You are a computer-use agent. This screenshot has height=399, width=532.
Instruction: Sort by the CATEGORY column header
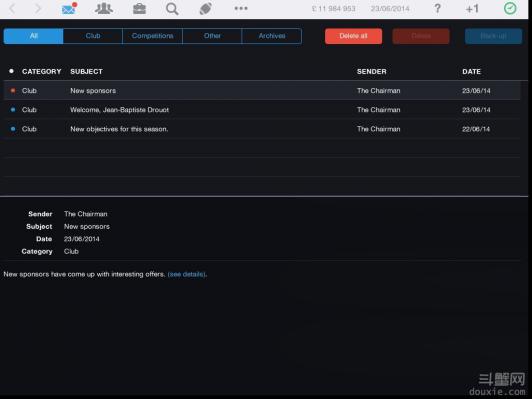[x=41, y=72]
